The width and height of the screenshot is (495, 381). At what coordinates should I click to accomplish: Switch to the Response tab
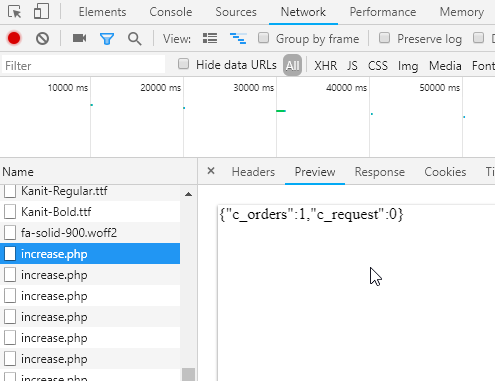point(380,172)
